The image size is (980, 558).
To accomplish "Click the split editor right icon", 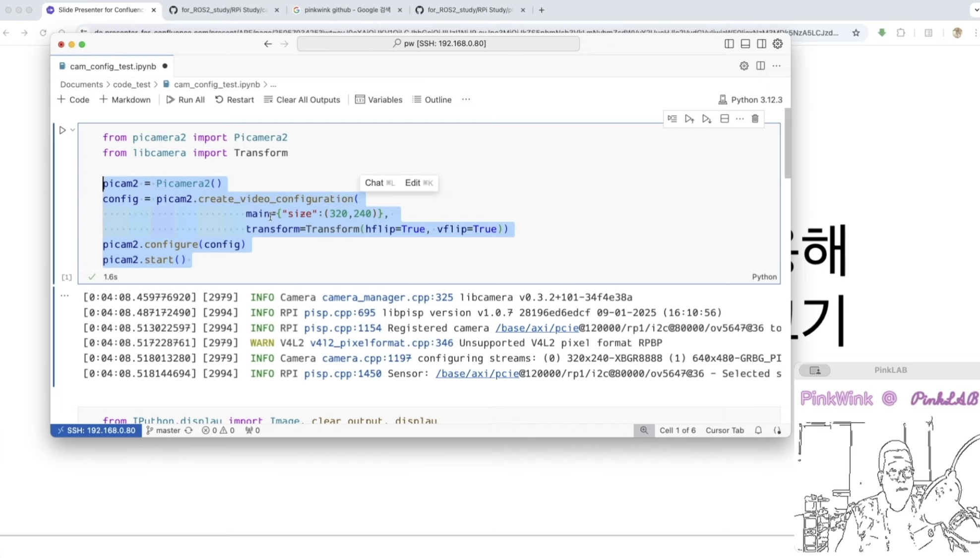I will 760,66.
